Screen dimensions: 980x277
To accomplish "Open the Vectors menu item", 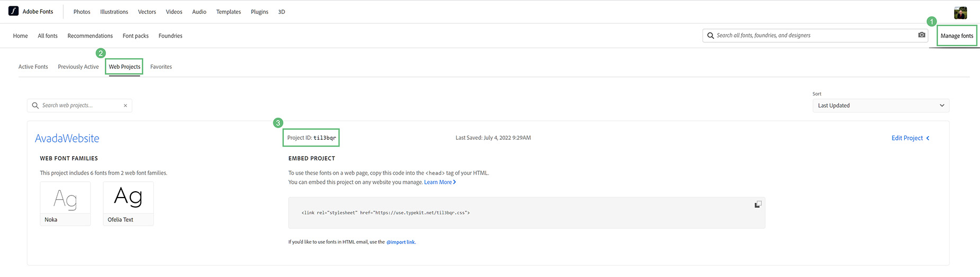I will pos(147,12).
